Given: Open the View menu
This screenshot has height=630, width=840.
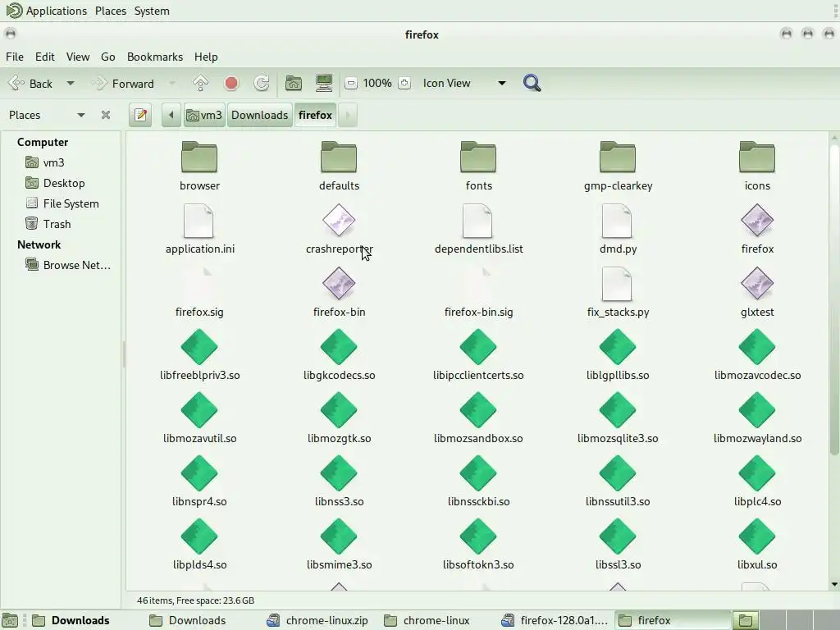Looking at the screenshot, I should click(x=78, y=57).
